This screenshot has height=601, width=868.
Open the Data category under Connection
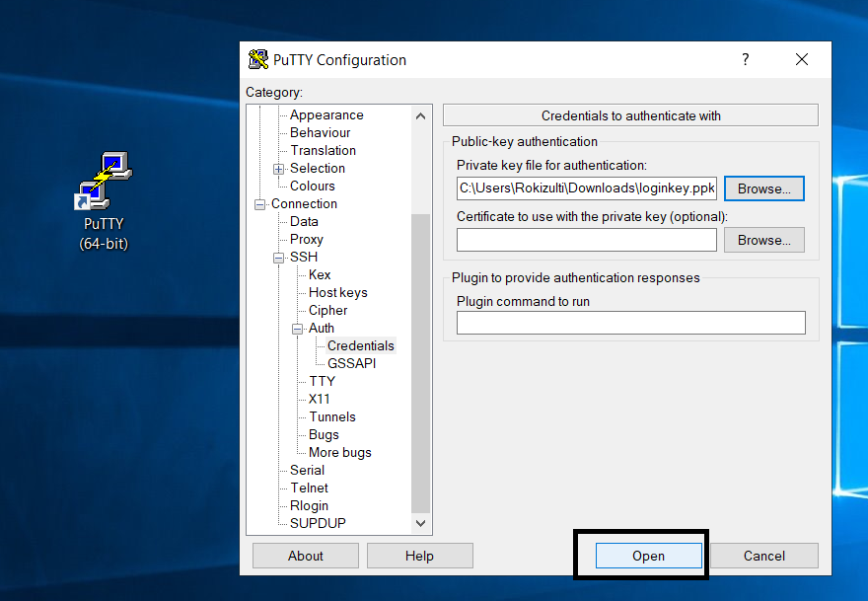pos(304,221)
